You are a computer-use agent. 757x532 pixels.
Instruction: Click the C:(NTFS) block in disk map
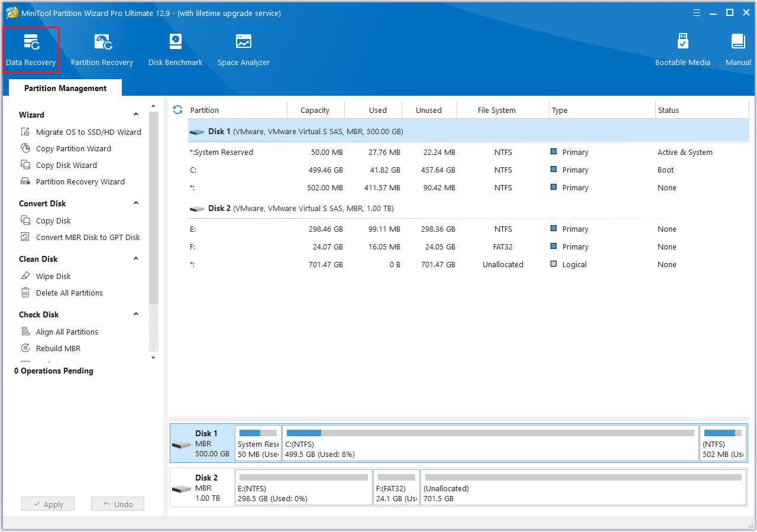click(490, 443)
